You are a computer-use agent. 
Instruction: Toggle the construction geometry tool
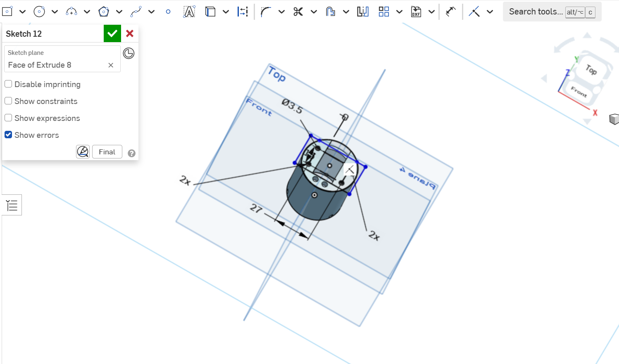243,12
